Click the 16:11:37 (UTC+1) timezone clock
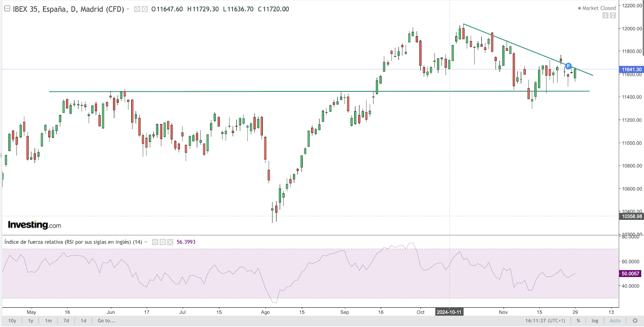The height and width of the screenshot is (327, 644). 545,321
